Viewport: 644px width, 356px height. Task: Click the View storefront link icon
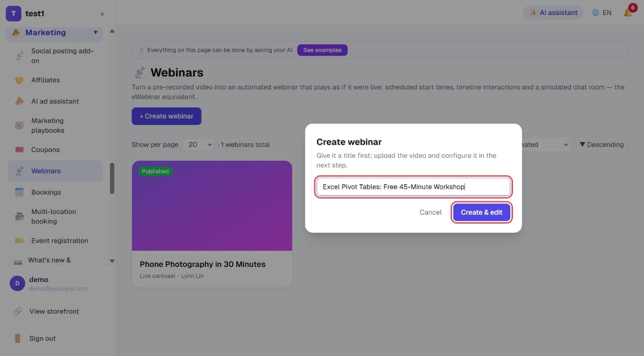click(18, 311)
